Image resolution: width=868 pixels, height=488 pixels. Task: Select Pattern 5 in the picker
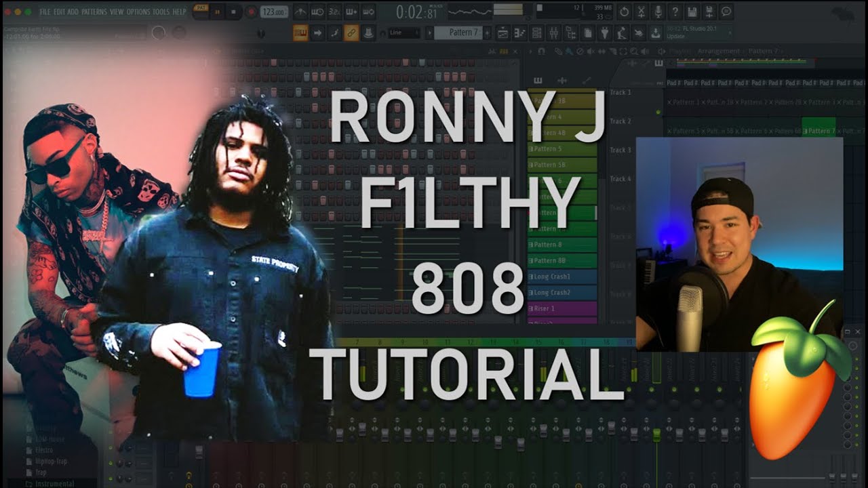coord(562,149)
